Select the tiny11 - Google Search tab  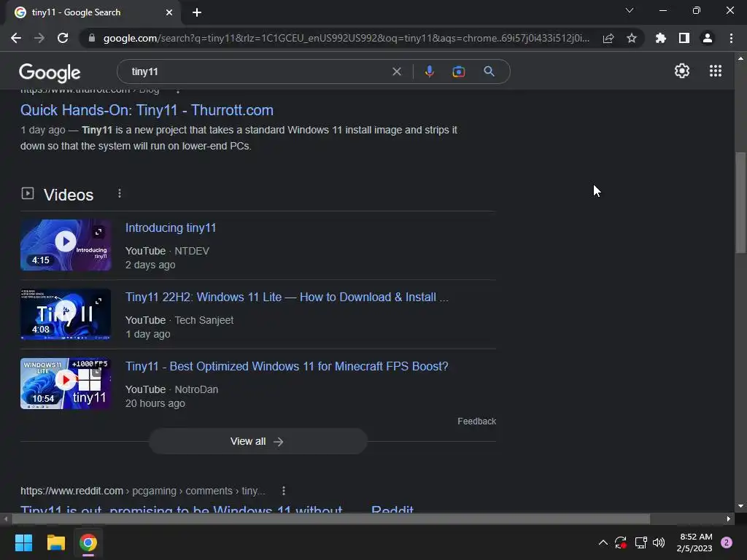93,12
